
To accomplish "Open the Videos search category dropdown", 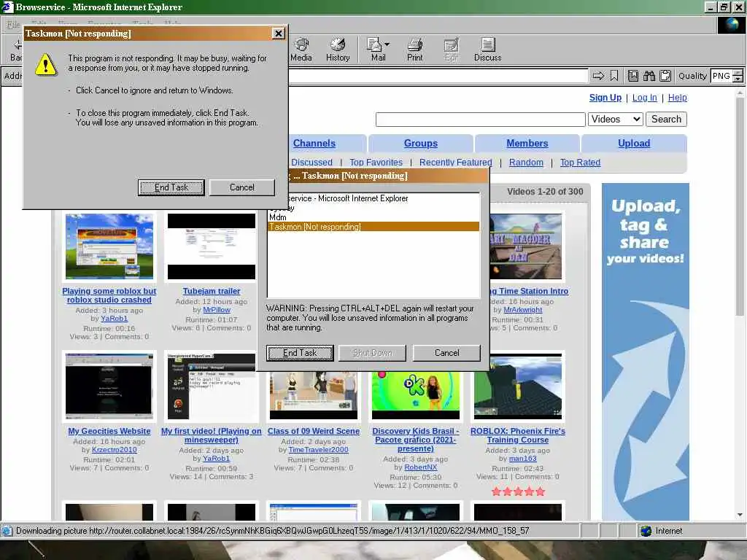I will (x=616, y=119).
